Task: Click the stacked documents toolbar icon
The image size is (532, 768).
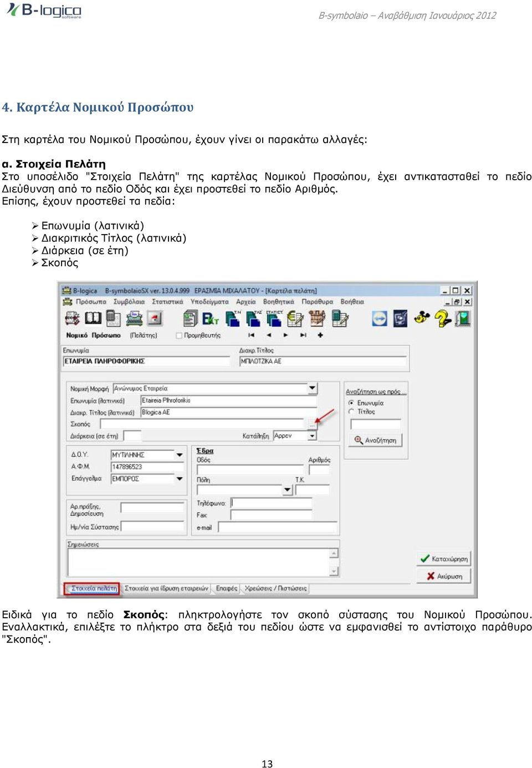Action: [190, 318]
